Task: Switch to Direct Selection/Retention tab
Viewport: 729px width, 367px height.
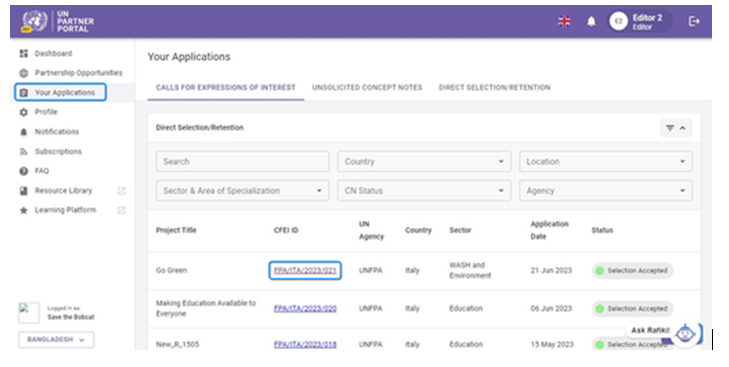Action: coord(494,87)
